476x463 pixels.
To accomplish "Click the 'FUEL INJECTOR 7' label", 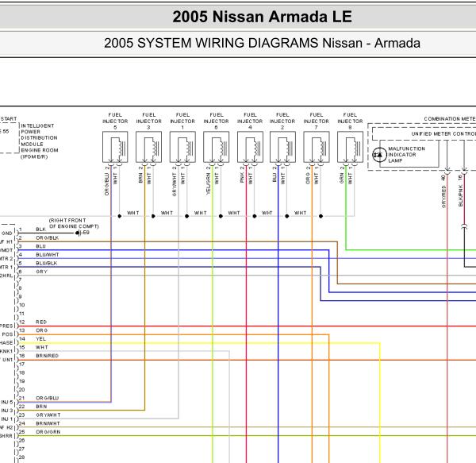I will coord(317,121).
